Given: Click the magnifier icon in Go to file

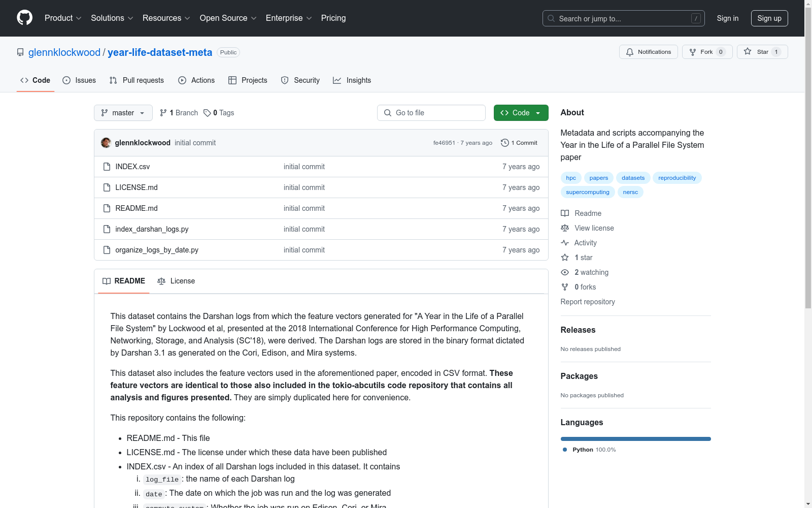Looking at the screenshot, I should coord(388,113).
